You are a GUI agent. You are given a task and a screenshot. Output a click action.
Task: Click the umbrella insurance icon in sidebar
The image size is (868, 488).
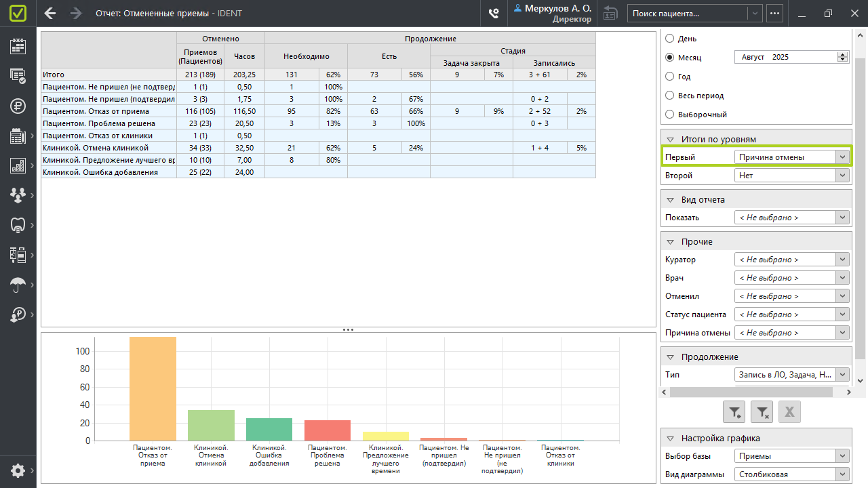[x=18, y=285]
